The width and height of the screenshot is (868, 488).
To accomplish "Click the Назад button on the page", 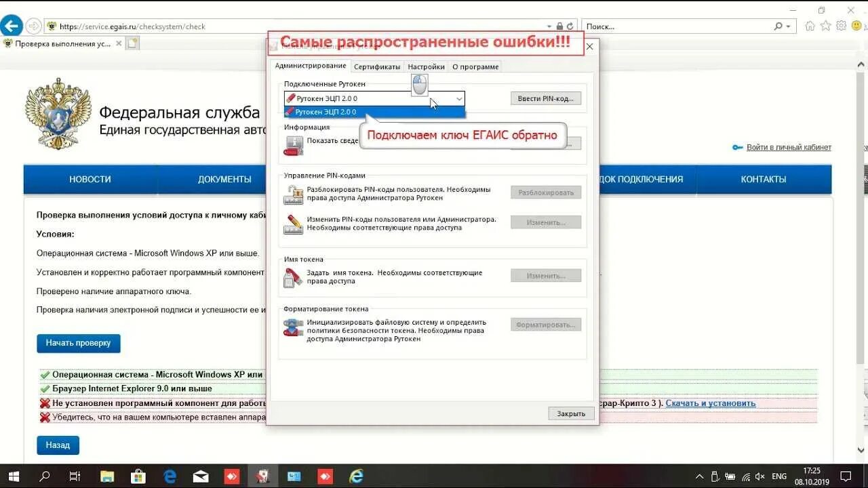I will (58, 445).
